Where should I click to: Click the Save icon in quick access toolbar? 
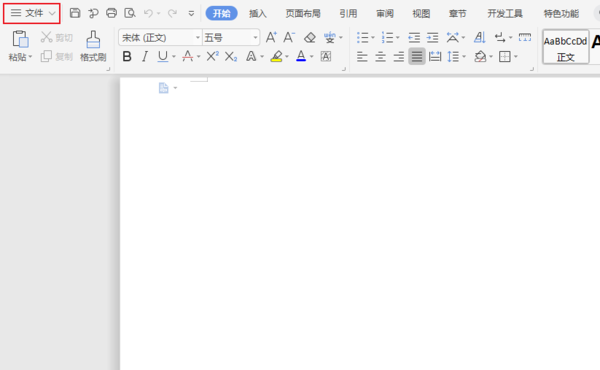[75, 13]
